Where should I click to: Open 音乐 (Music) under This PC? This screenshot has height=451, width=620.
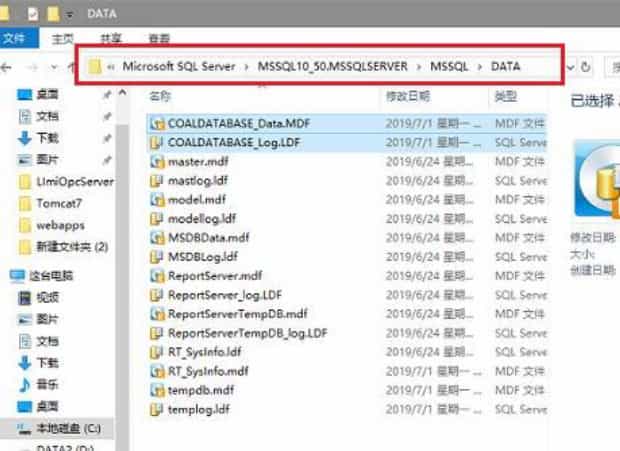coord(47,384)
